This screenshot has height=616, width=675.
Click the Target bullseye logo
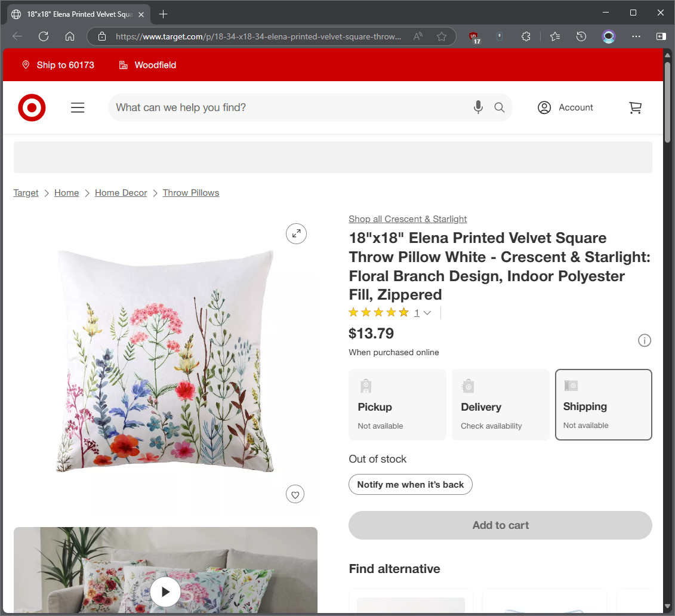point(32,107)
